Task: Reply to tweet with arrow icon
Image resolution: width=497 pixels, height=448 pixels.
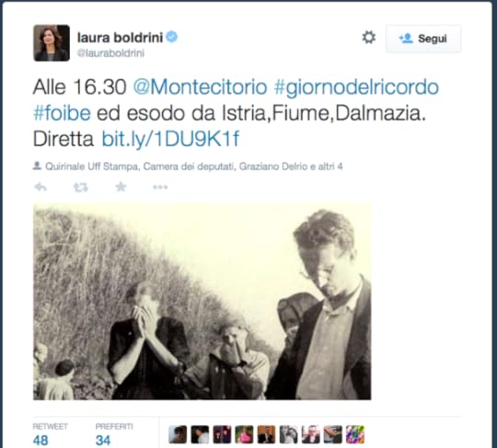Action: pyautogui.click(x=40, y=188)
